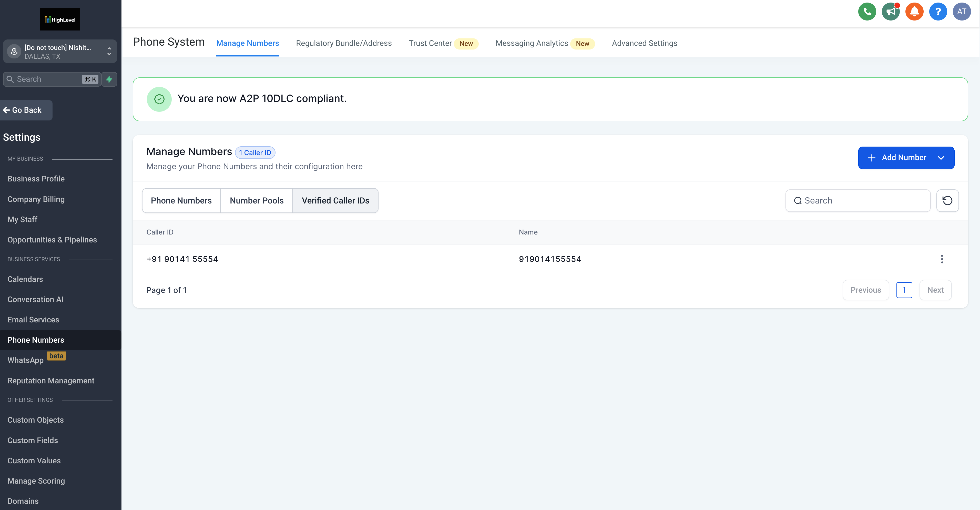Go to Advanced Settings tab

tap(644, 43)
